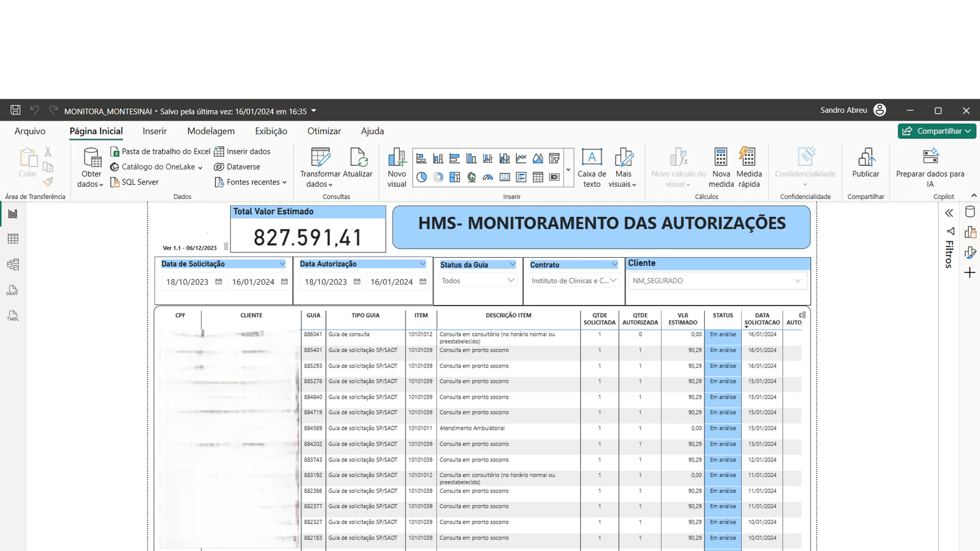Insert a stacked bar chart visual

(421, 159)
